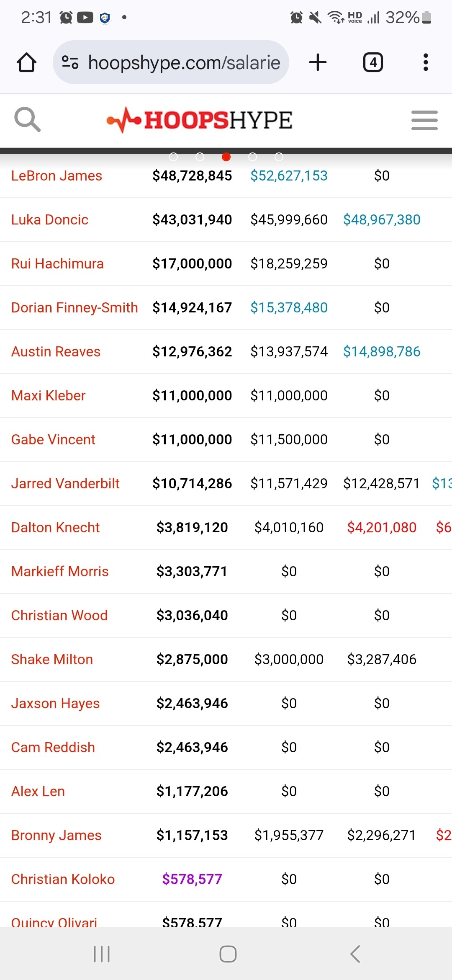452x980 pixels.
Task: Open a new tab with plus icon
Action: point(318,62)
